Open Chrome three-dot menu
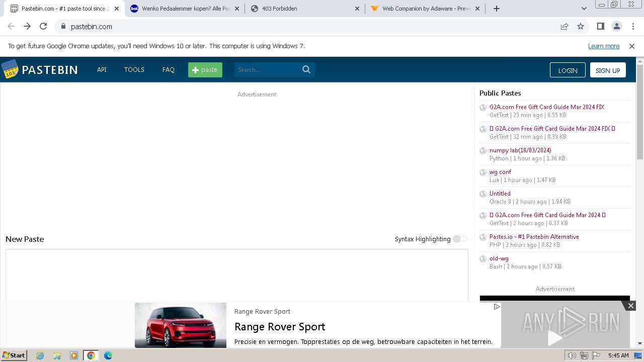 (x=632, y=26)
